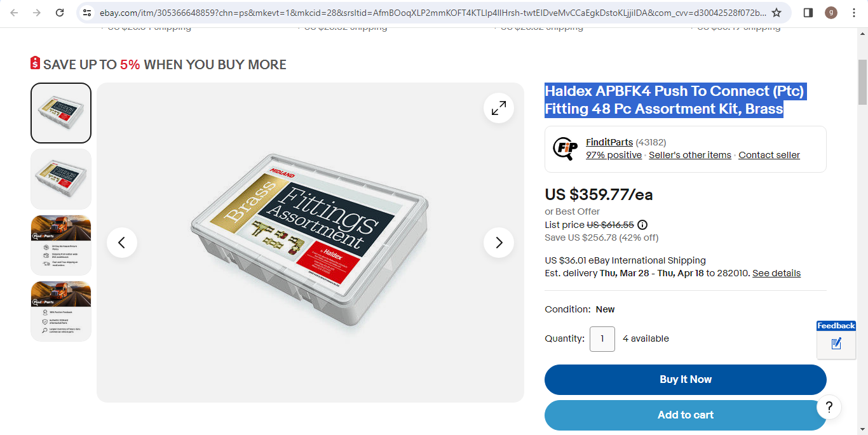
Task: Open the FinditParts seller link
Action: click(x=609, y=142)
